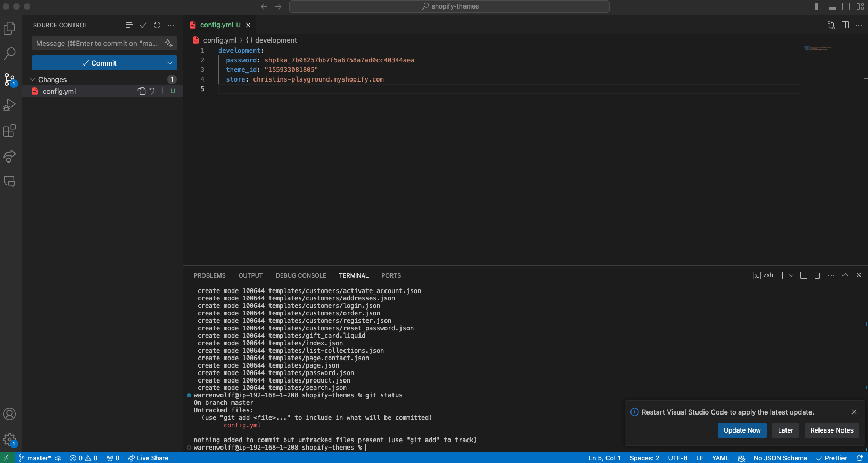This screenshot has width=868, height=463.
Task: Click the commit message input field
Action: point(97,43)
